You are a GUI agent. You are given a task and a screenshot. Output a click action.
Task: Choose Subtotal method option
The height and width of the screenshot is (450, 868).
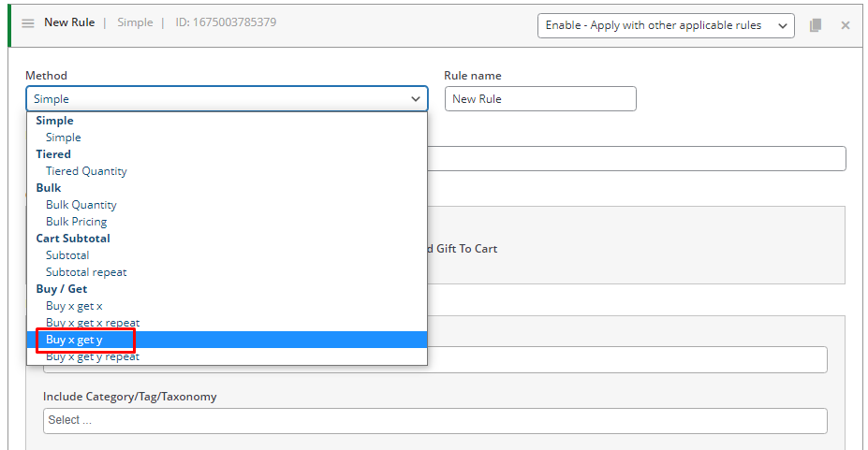click(67, 255)
